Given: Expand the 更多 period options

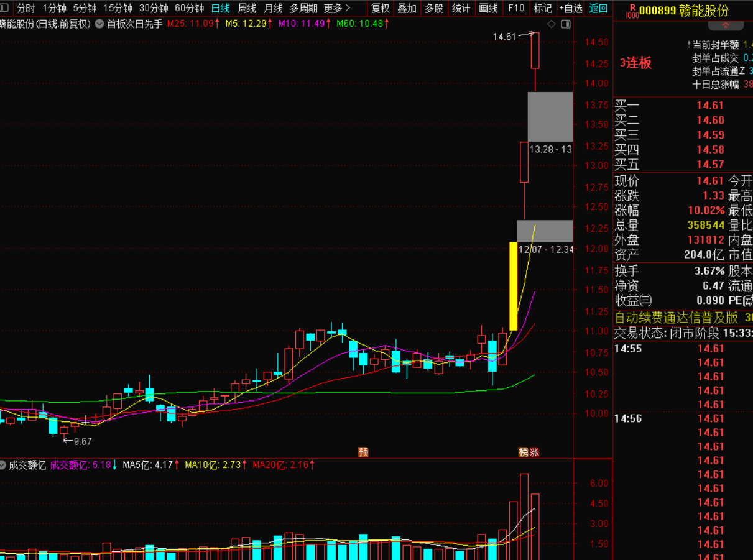Looking at the screenshot, I should pyautogui.click(x=336, y=8).
